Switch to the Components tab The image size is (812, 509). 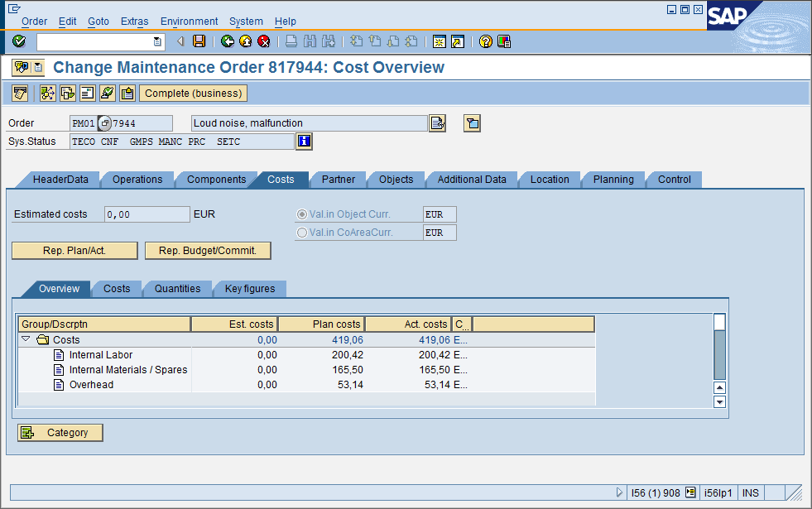(217, 179)
